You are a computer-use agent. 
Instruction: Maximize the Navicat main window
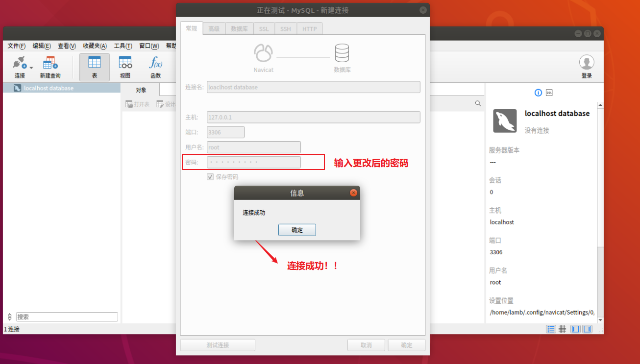(588, 34)
